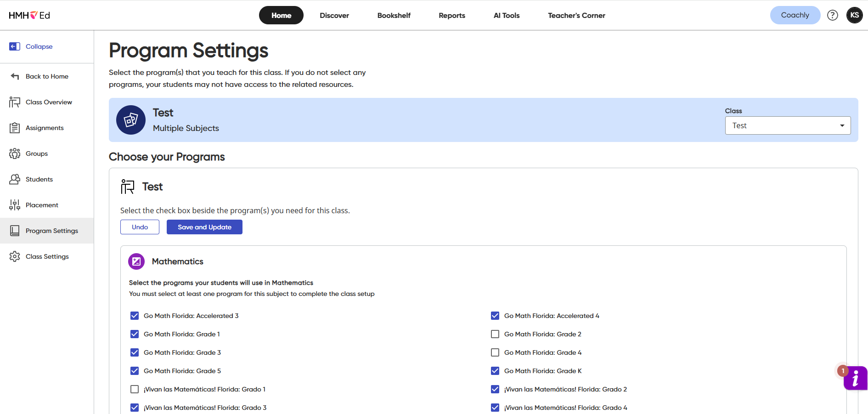Open the Teacher's Corner tab
868x414 pixels.
(x=576, y=15)
